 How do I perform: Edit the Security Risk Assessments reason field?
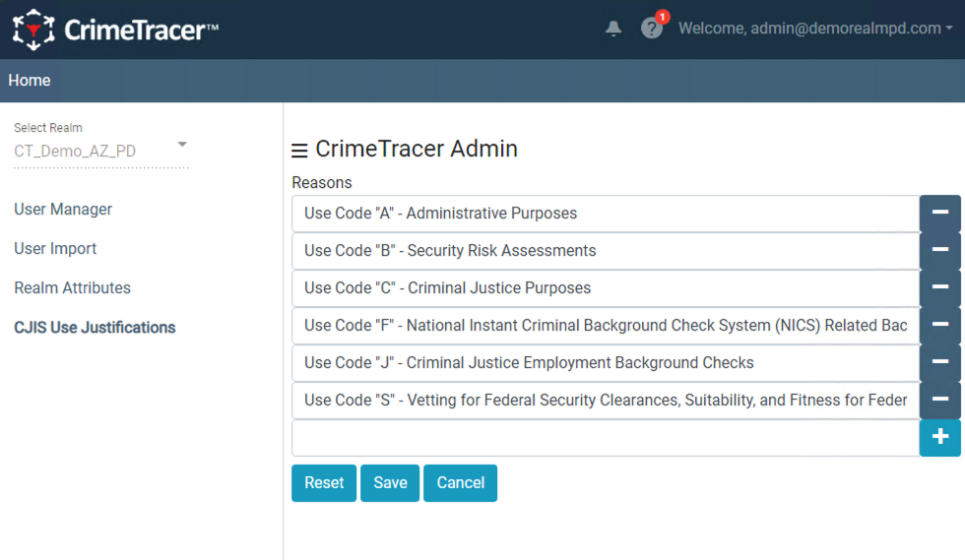[606, 251]
